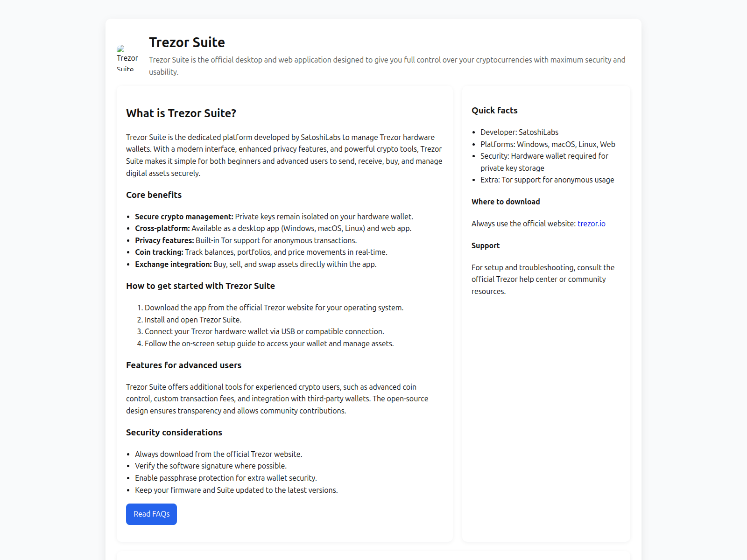
Task: Click "How to get started" heading
Action: [x=200, y=286]
